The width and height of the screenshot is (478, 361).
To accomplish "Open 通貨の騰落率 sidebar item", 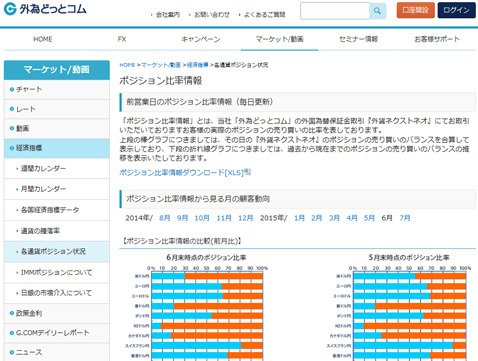I will pos(57,231).
